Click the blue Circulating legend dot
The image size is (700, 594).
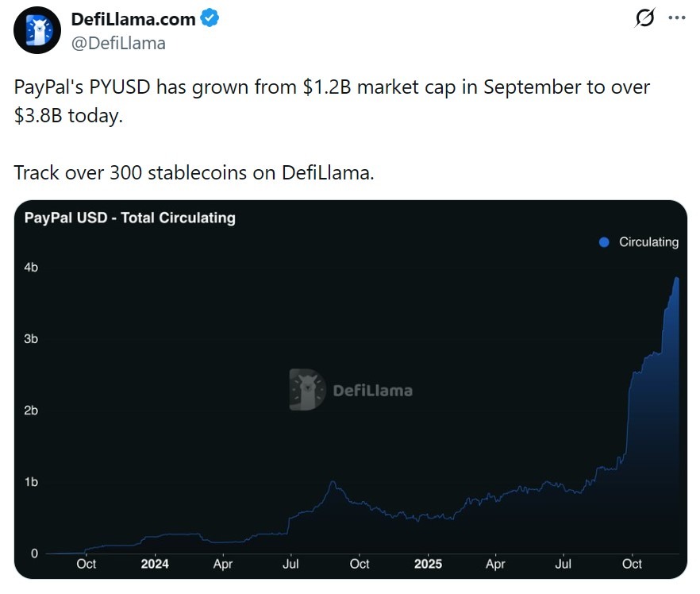point(604,242)
